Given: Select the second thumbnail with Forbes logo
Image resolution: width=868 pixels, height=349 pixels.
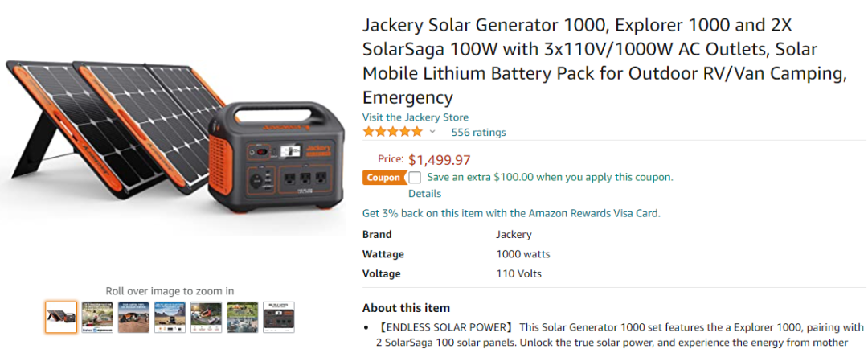Looking at the screenshot, I should point(97,317).
